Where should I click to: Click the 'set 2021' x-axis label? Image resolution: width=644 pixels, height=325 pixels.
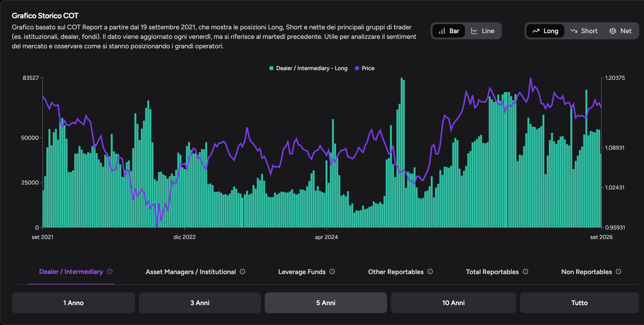click(43, 237)
